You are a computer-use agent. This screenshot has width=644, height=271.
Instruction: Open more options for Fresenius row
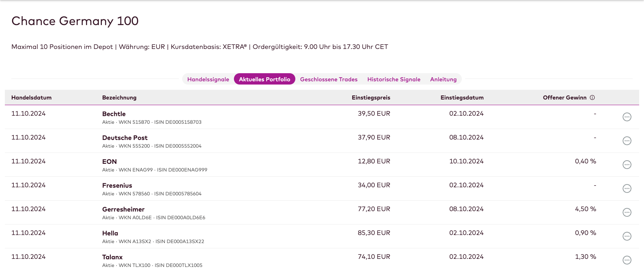(627, 188)
